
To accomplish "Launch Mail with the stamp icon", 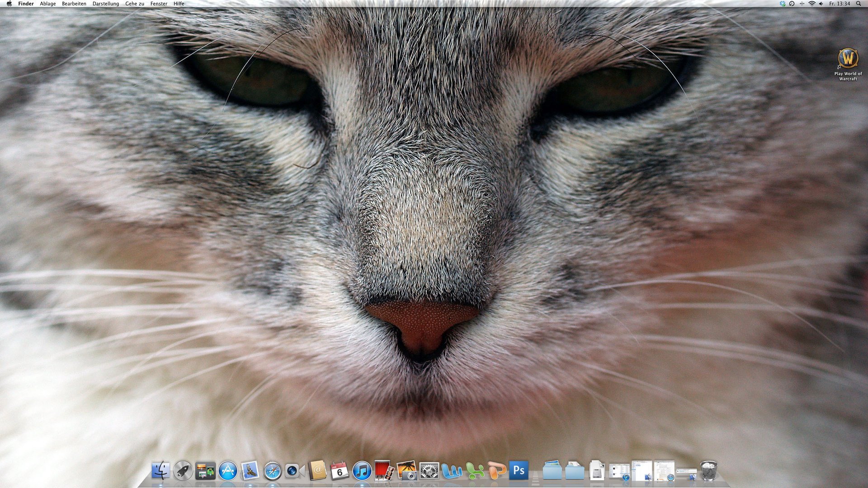I will pos(250,471).
